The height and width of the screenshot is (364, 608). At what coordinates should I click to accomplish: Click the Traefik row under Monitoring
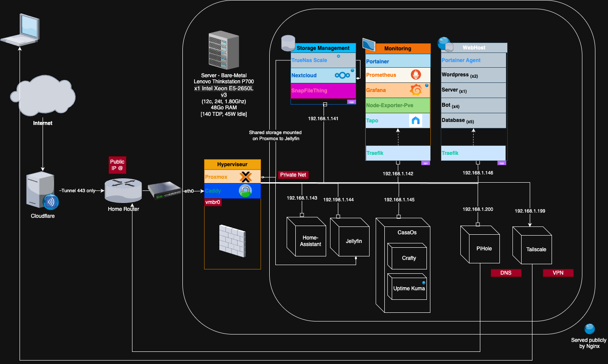click(398, 153)
